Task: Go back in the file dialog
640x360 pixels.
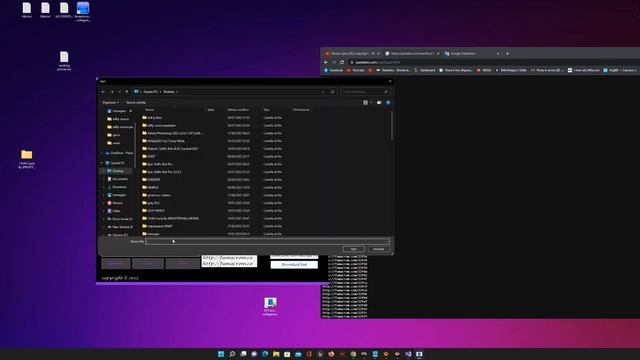Action: (103, 92)
